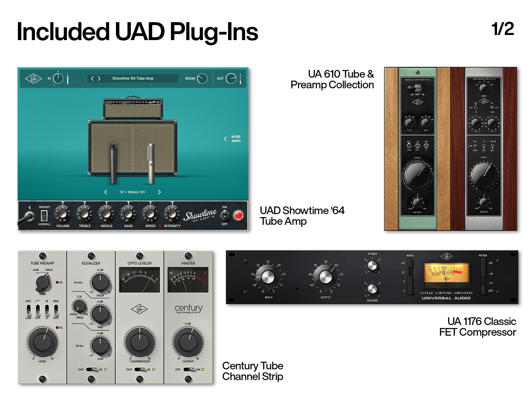Adjust the IN knob on Showtime amp

tap(58, 78)
